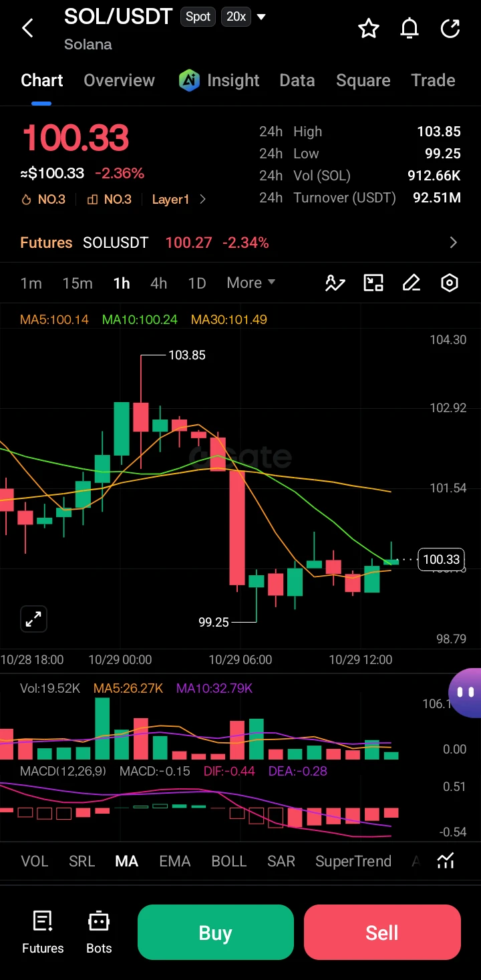Tap the large red 100.33 price

coord(75,138)
